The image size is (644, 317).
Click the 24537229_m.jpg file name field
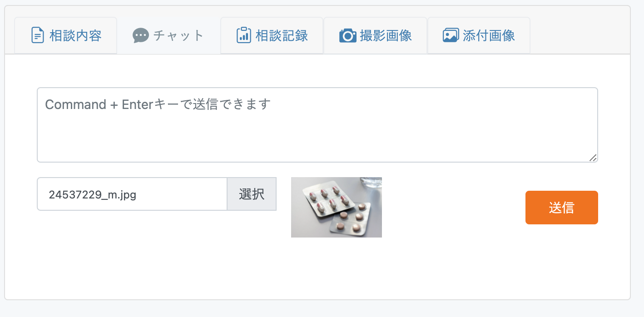click(132, 194)
